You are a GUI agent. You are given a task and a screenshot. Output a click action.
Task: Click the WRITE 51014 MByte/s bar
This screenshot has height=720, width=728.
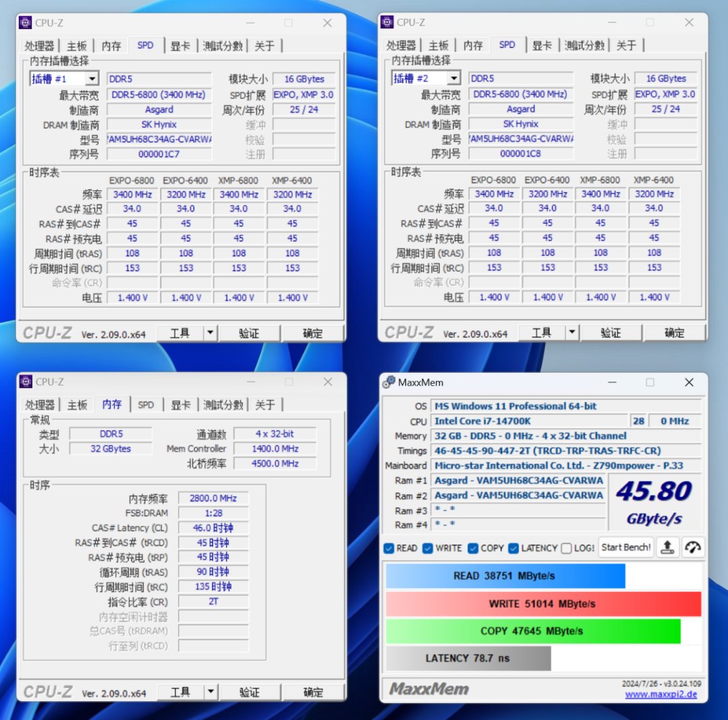point(543,603)
